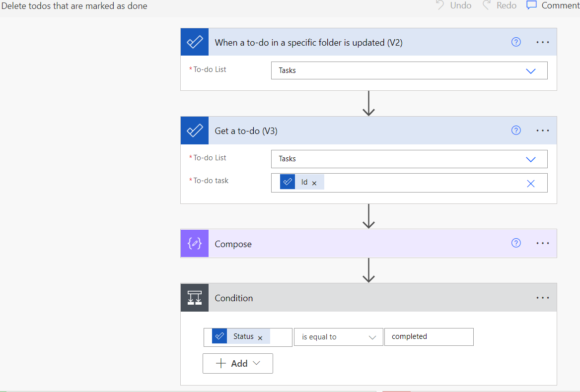Click the Undo button
Viewport: 580px width, 392px height.
[453, 5]
